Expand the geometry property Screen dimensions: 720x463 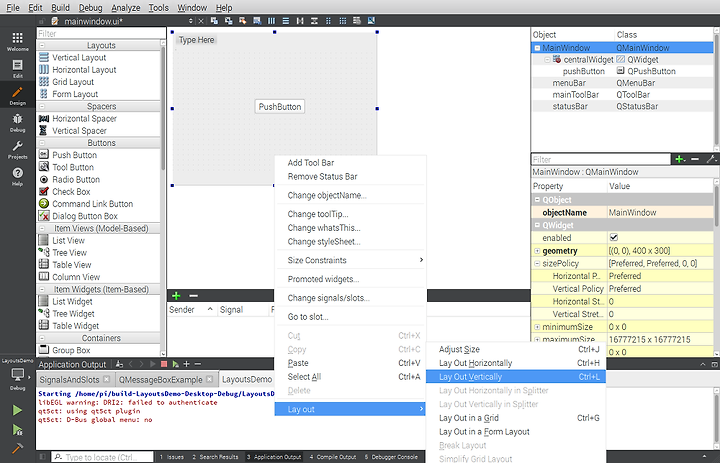pos(537,251)
